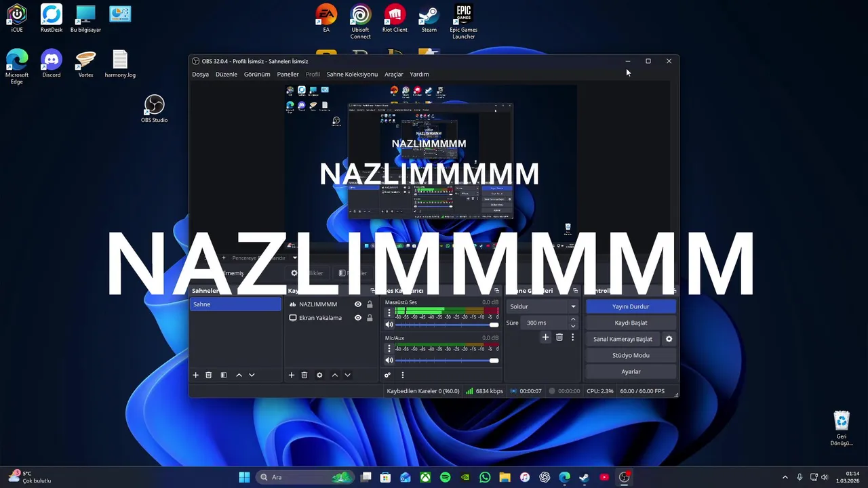Open the Sahne Koleksiyonu menu

[x=352, y=74]
